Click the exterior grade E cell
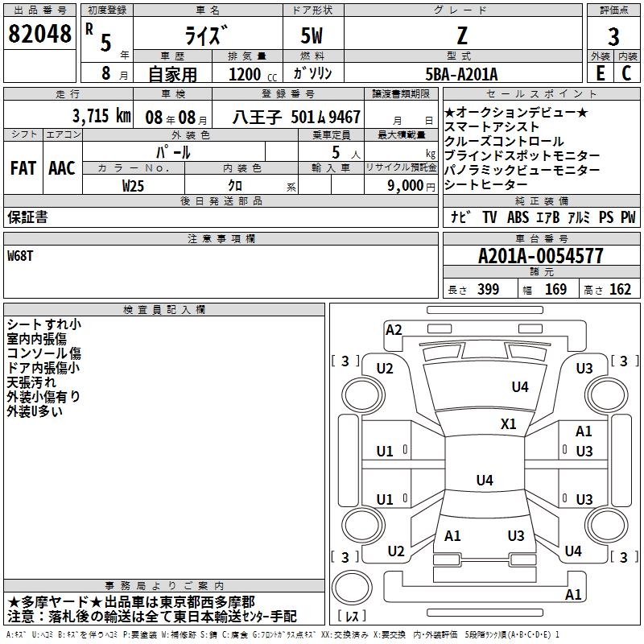This screenshot has width=644, height=644. (x=600, y=73)
